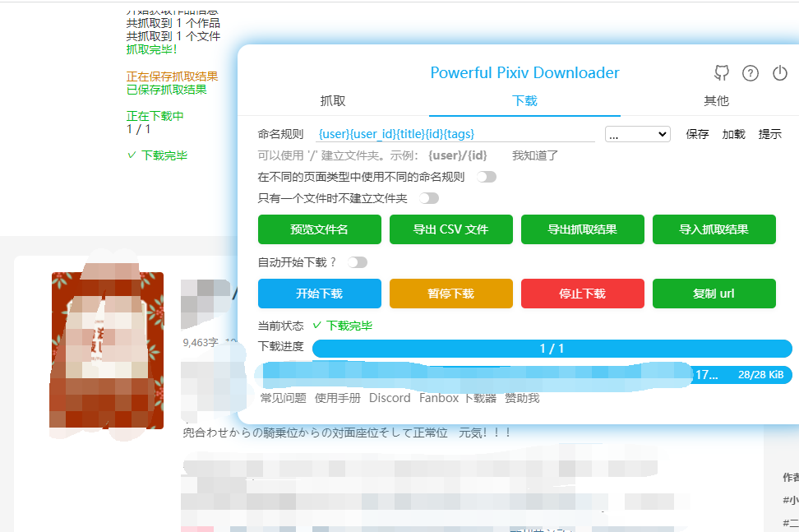Switch to the 下载 tab
Viewport: 799px width, 532px height.
524,101
